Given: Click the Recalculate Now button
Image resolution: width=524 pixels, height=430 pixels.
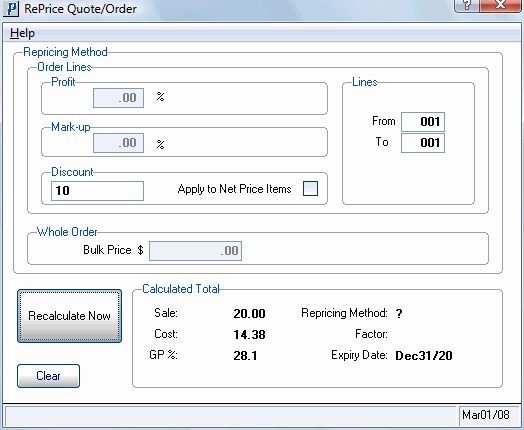Looking at the screenshot, I should click(70, 316).
